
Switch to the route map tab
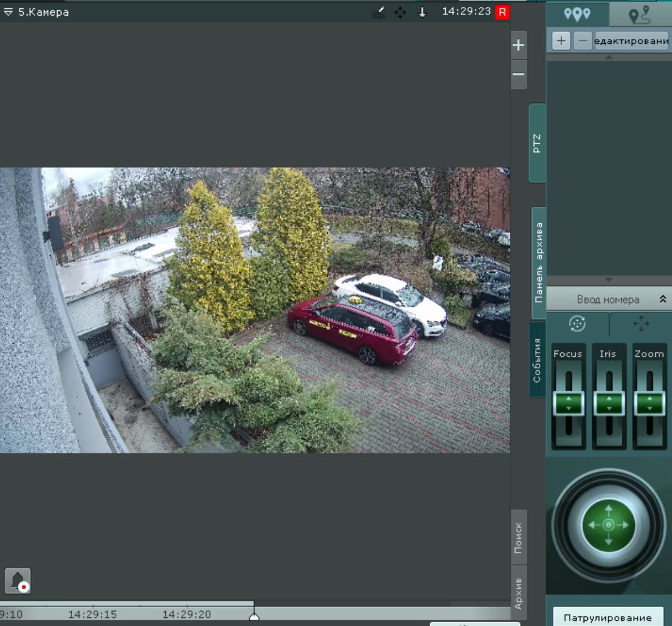(x=639, y=14)
